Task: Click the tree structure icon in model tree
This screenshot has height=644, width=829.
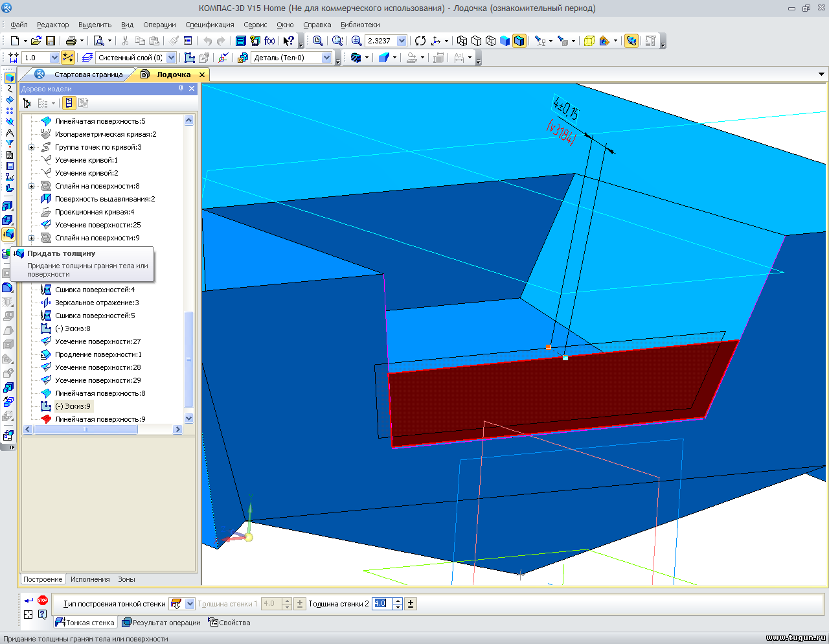Action: click(x=27, y=103)
